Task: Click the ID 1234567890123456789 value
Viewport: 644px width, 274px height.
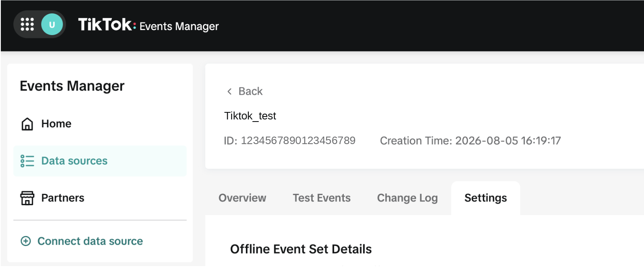Action: coord(289,141)
